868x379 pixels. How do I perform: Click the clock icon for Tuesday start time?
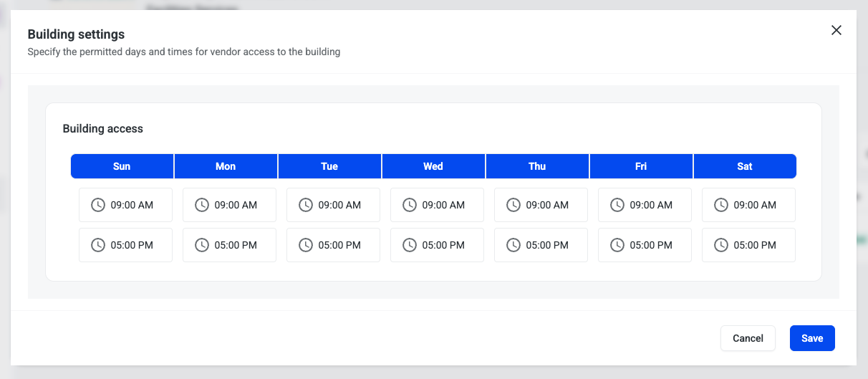[x=306, y=205]
